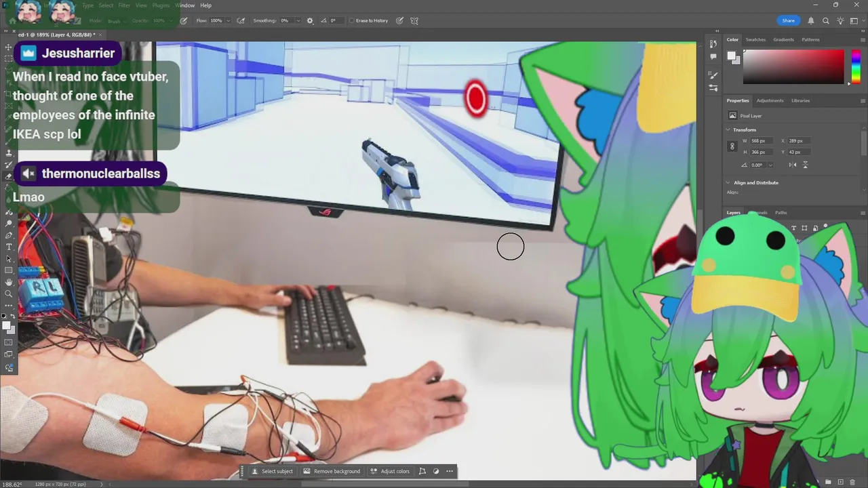Change the screen mode from toolbar

(x=9, y=354)
